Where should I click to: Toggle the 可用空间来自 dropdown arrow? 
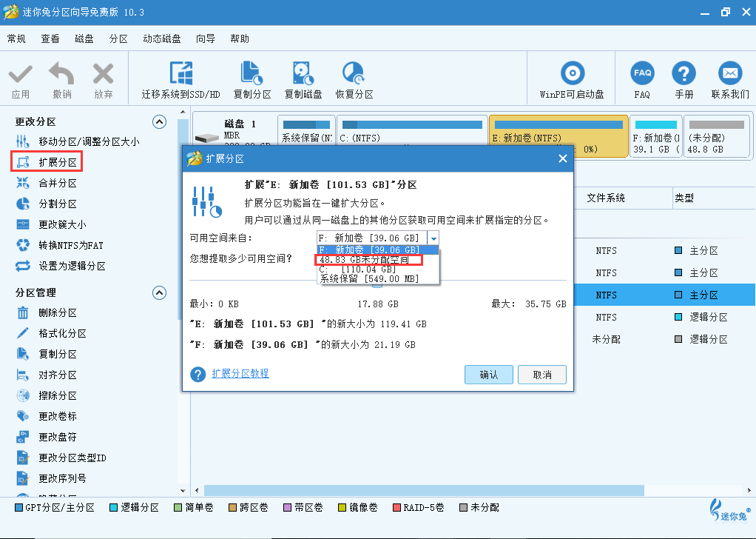tap(433, 238)
